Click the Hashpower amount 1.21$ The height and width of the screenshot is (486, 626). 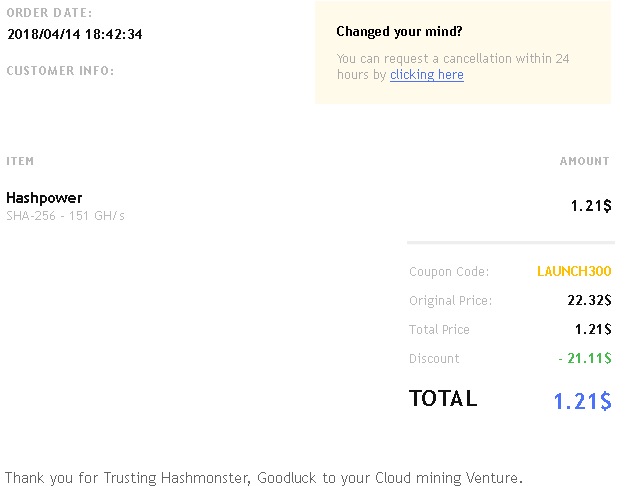pyautogui.click(x=591, y=206)
